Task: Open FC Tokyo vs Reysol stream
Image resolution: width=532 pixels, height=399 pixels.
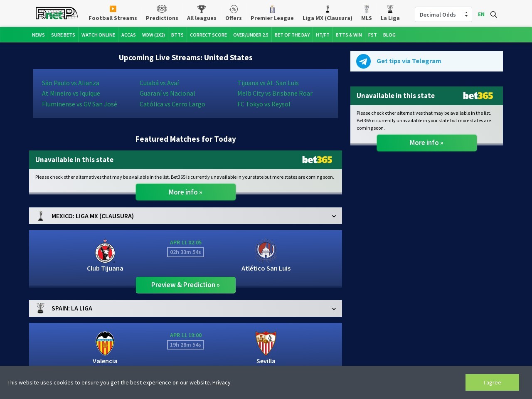Action: tap(264, 104)
